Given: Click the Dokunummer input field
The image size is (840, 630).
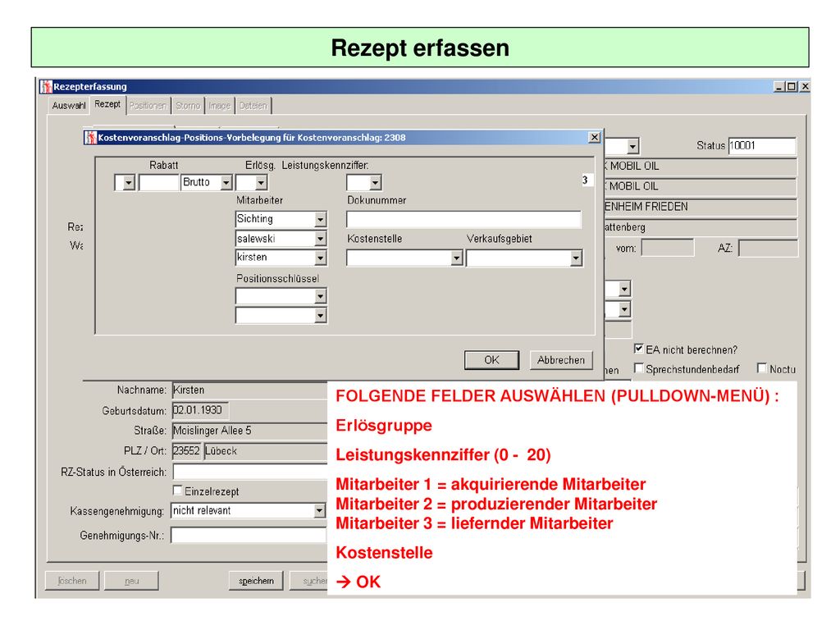Looking at the screenshot, I should [463, 219].
